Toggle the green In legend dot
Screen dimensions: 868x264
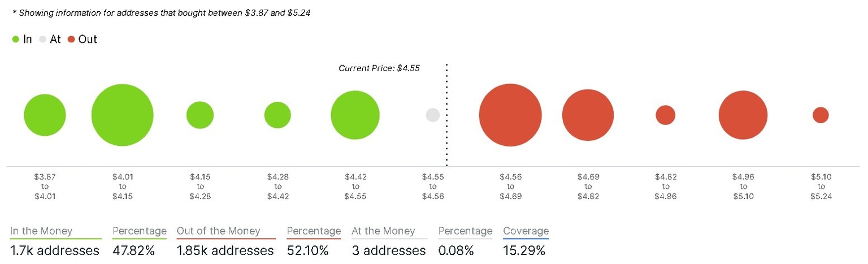[x=16, y=40]
